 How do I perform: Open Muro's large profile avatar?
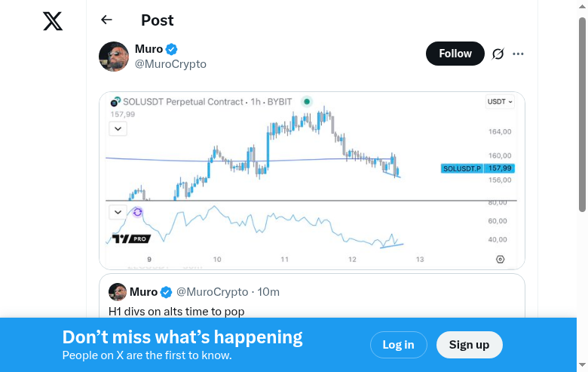tap(114, 57)
